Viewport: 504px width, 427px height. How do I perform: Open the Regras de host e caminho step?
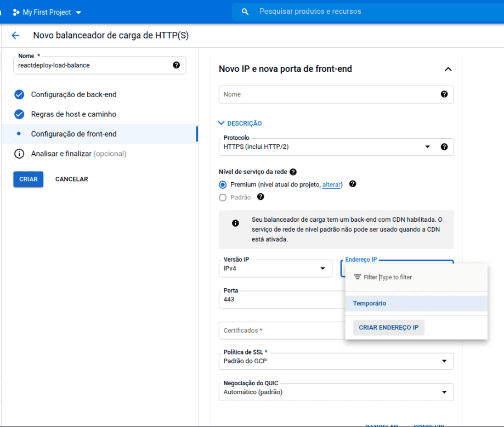(73, 114)
